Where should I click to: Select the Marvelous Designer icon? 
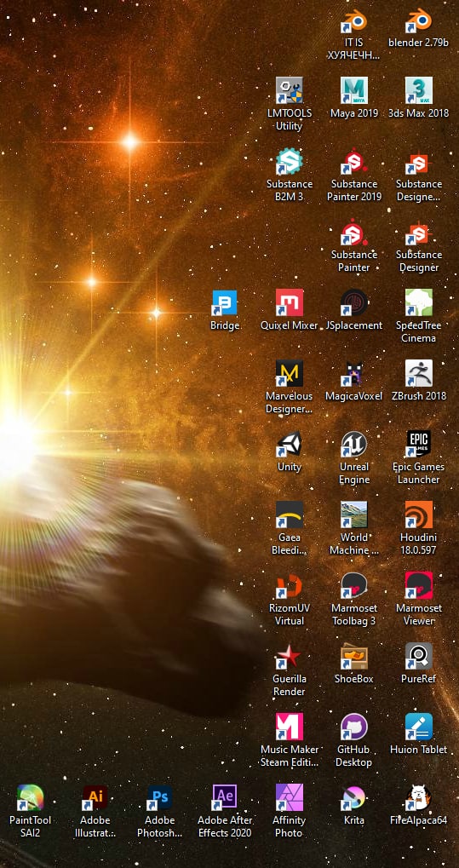289,373
